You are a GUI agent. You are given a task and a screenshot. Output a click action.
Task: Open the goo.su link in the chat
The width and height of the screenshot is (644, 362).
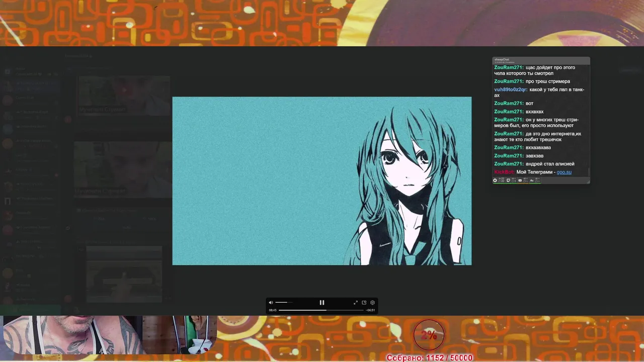pyautogui.click(x=564, y=172)
